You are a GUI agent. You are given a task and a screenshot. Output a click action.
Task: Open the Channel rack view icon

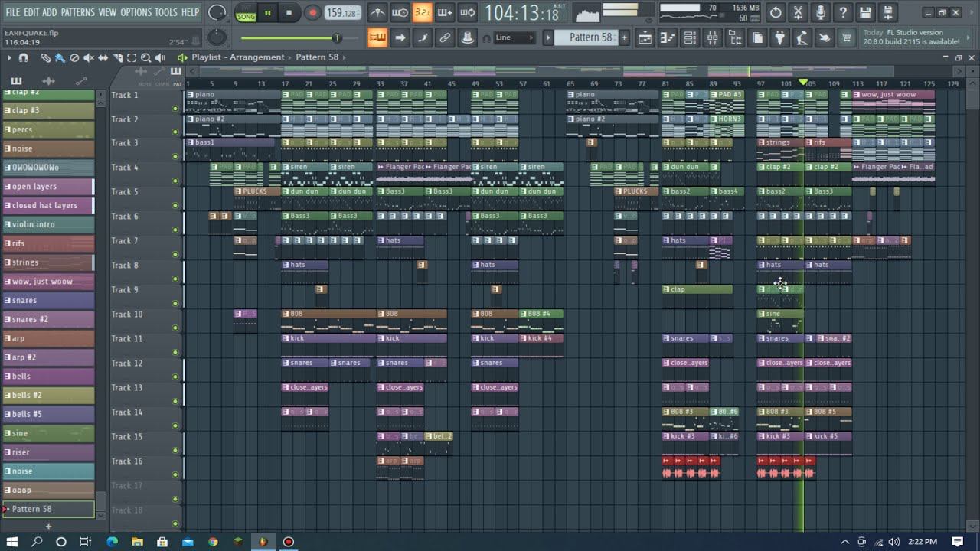690,37
